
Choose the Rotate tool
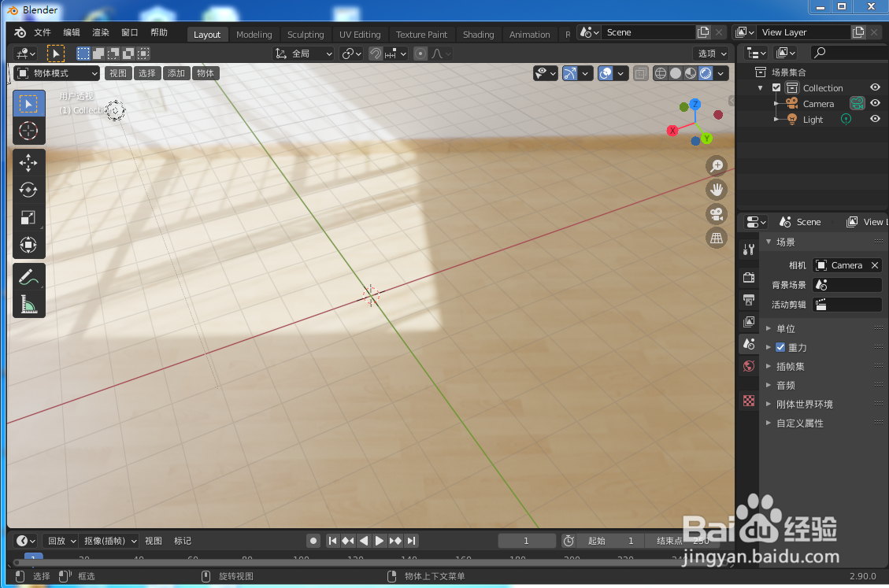(x=28, y=190)
